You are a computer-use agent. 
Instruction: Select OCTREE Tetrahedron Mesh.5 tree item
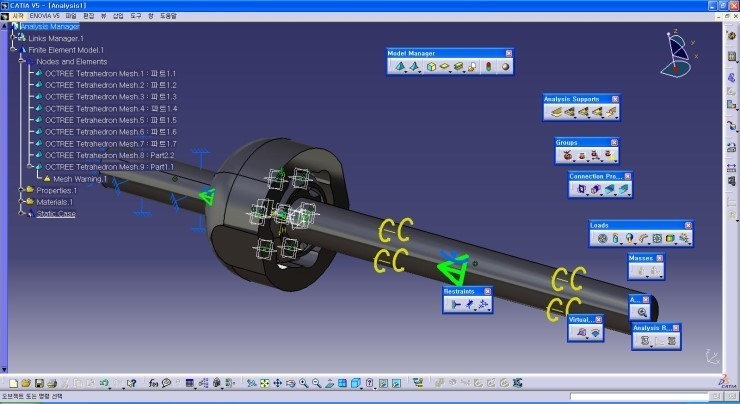(111, 120)
